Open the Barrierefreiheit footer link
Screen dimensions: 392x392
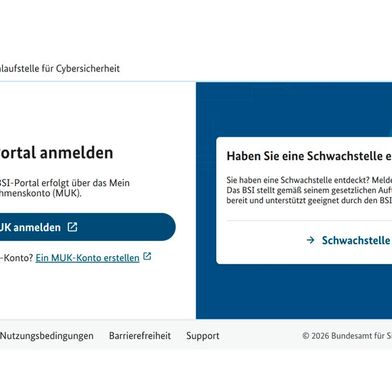(x=140, y=336)
